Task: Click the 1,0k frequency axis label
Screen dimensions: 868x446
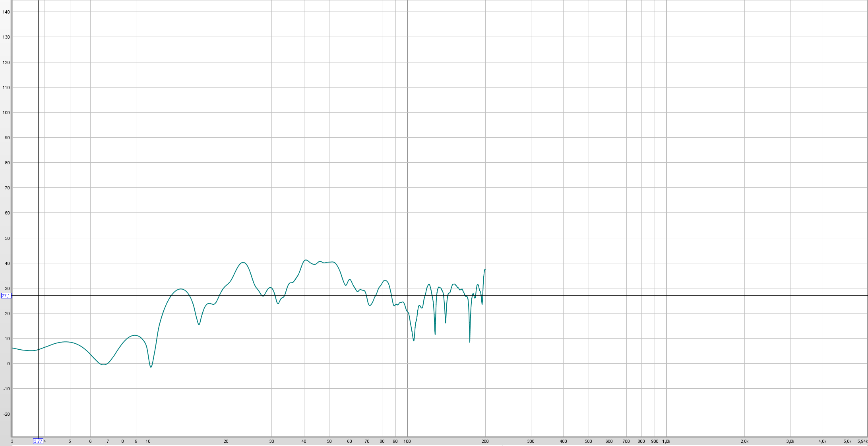Action: (x=666, y=441)
